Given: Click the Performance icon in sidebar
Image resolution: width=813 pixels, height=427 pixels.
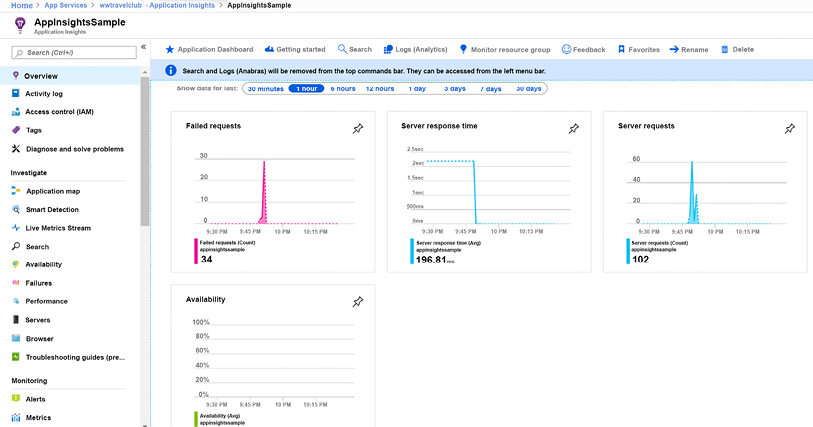Looking at the screenshot, I should point(16,301).
